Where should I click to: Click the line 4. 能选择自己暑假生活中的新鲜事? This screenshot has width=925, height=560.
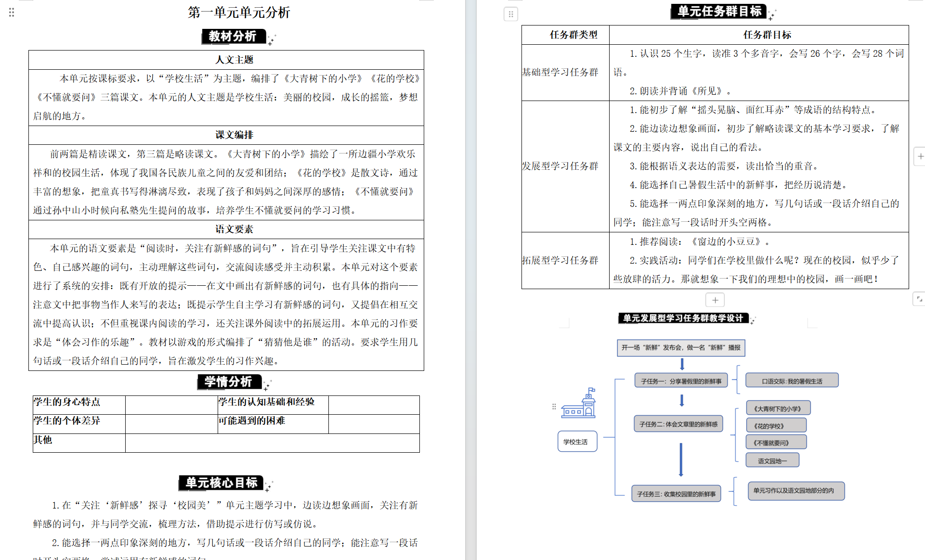[739, 185]
